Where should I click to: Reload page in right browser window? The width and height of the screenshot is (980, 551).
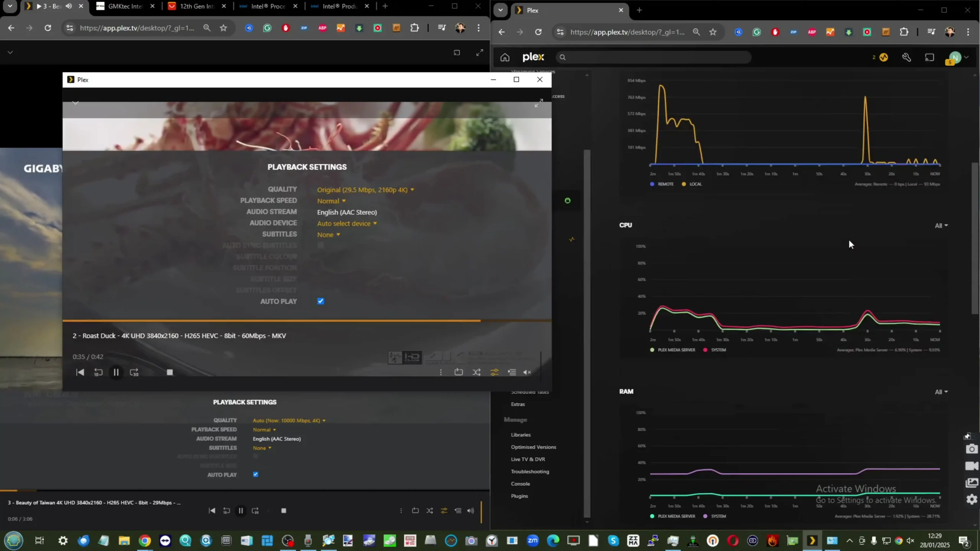point(538,32)
